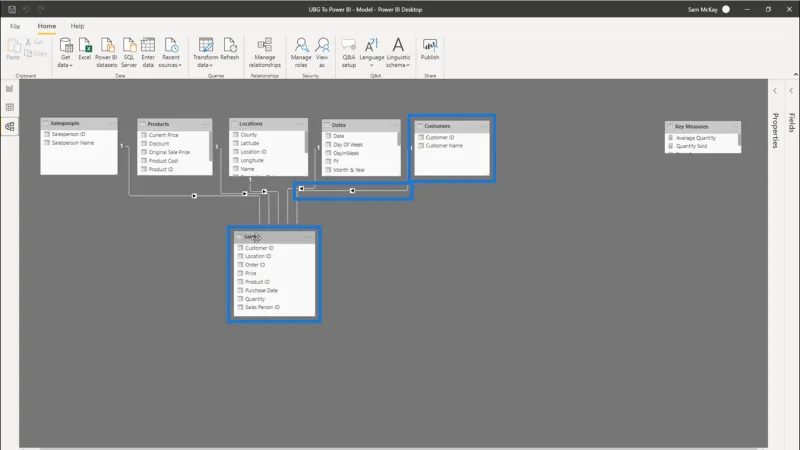This screenshot has height=450, width=800.
Task: Click the View as roles button
Action: tap(322, 53)
